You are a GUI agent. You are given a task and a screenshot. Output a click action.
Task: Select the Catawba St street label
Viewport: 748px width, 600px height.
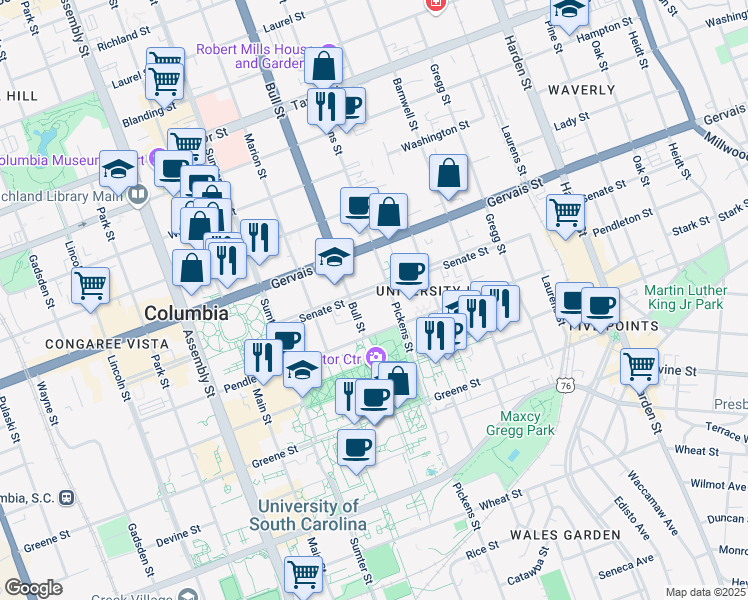[x=528, y=566]
